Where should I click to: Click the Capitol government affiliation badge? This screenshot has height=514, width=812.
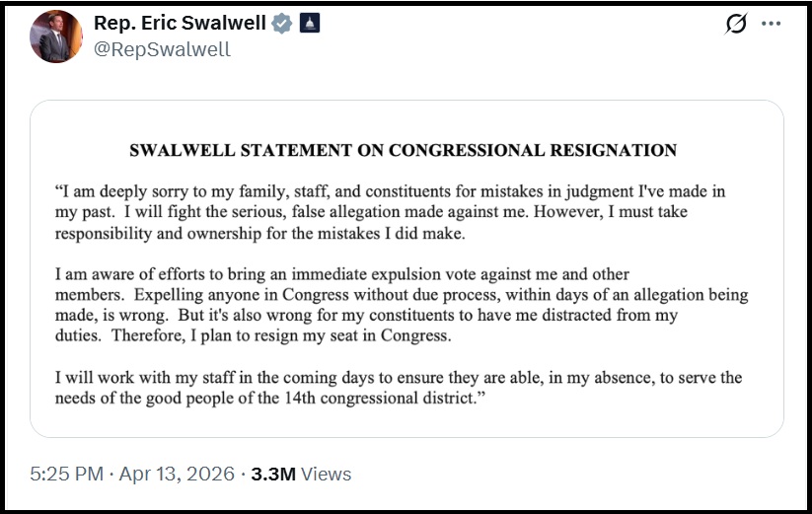point(309,23)
